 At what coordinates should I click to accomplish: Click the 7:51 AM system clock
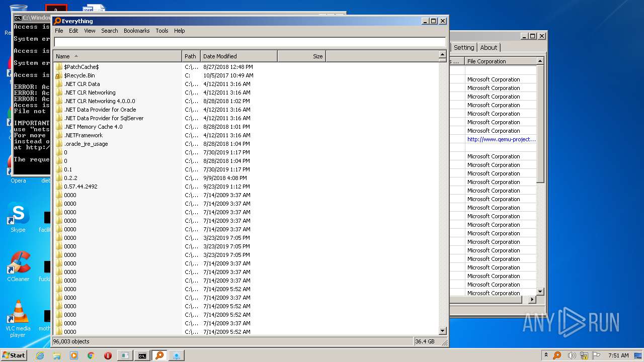[618, 355]
